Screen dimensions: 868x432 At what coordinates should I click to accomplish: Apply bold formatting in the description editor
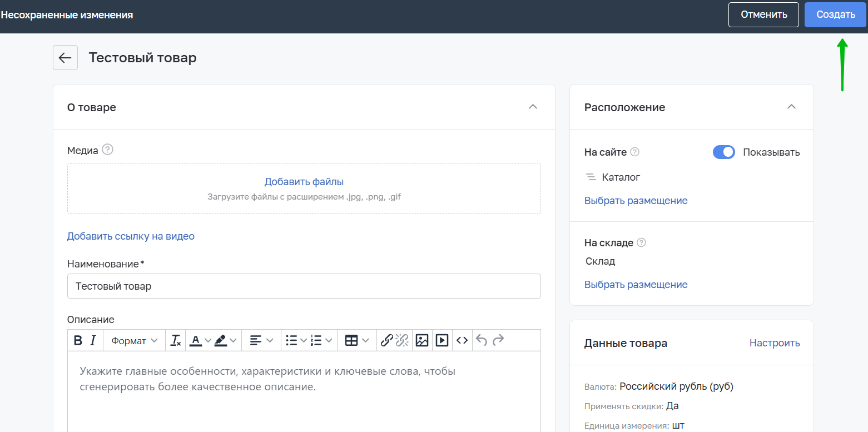pyautogui.click(x=78, y=340)
